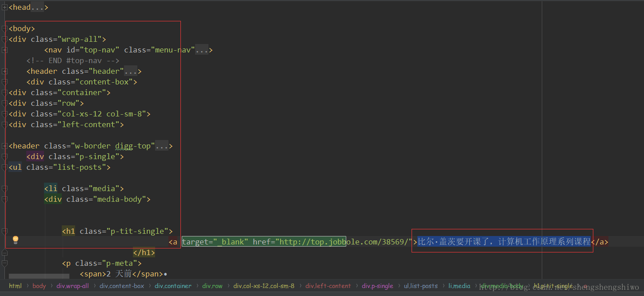The height and width of the screenshot is (296, 644).
Task: Select div.container breadcrumb
Action: click(173, 286)
